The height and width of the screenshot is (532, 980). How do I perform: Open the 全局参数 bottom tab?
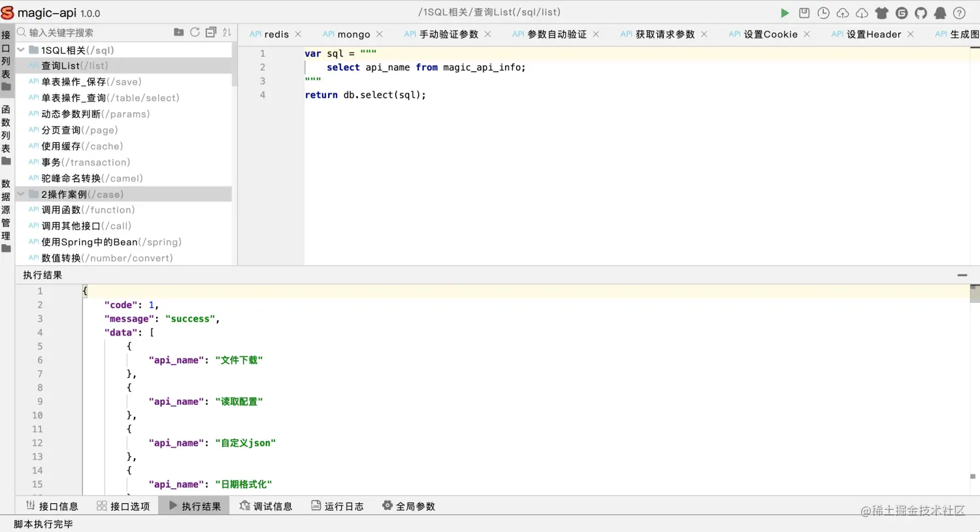(408, 506)
